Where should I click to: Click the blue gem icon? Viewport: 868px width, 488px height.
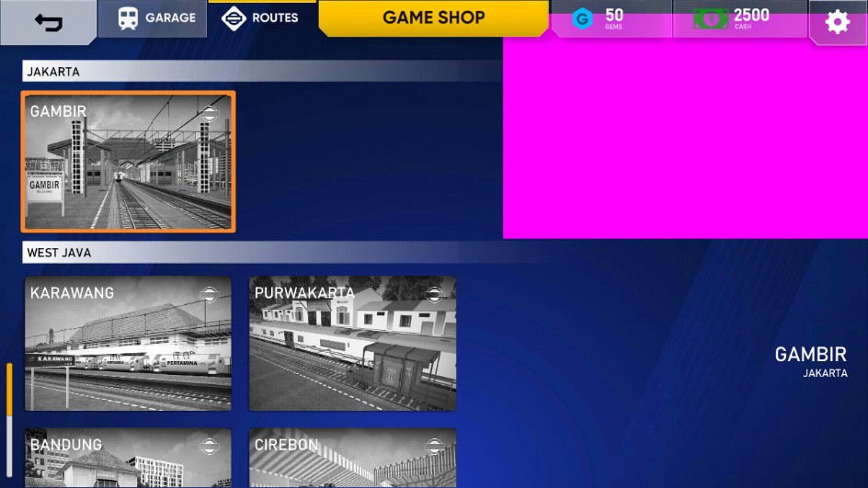tap(582, 19)
